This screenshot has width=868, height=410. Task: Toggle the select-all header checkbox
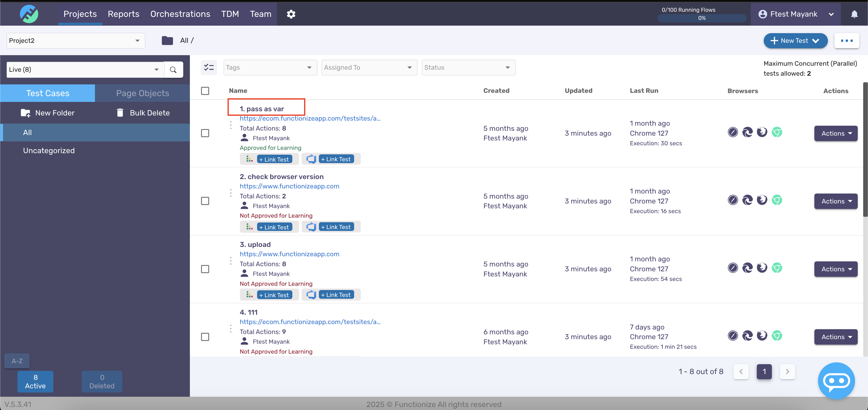point(205,91)
